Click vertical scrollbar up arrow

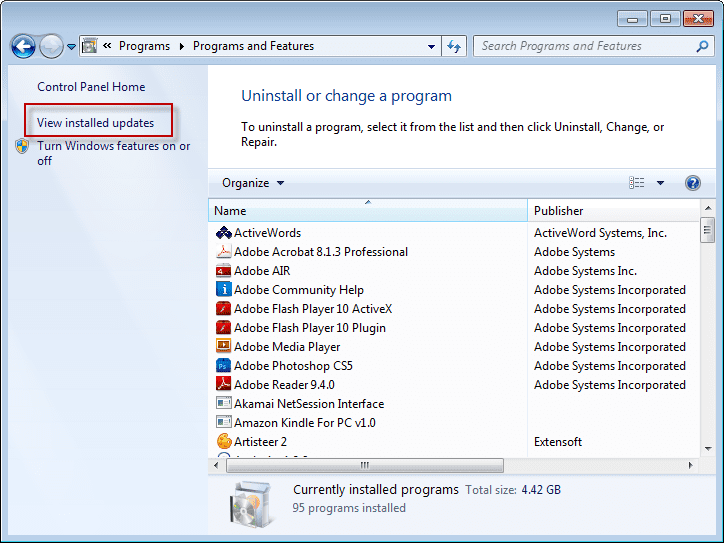click(x=708, y=208)
